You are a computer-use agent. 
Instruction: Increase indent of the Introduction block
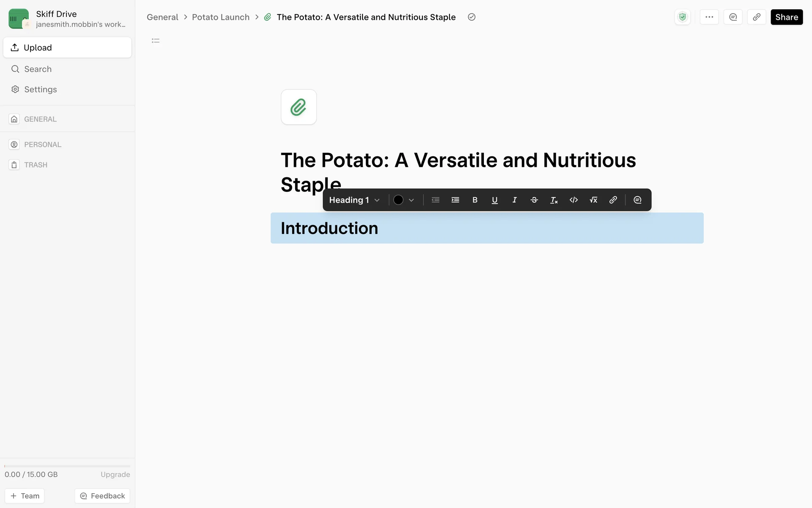point(455,200)
